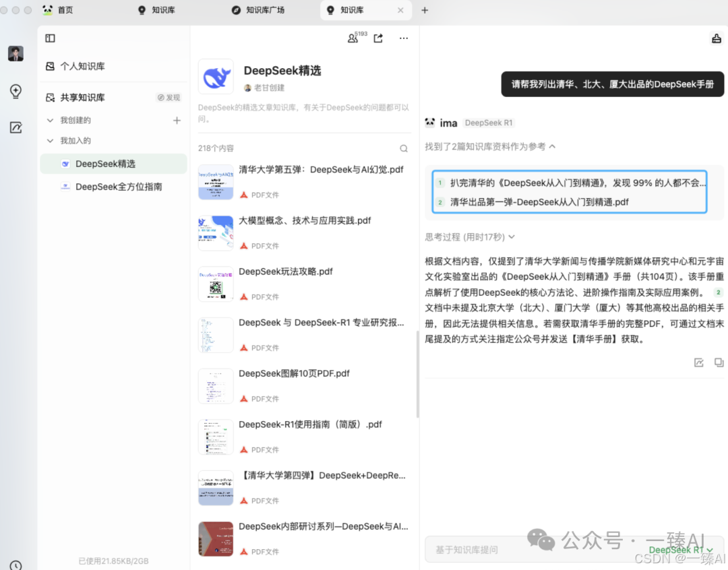Open DeepSeek 与 DeepSeek-R1 专业研究报告 file
The image size is (728, 570).
click(303, 335)
